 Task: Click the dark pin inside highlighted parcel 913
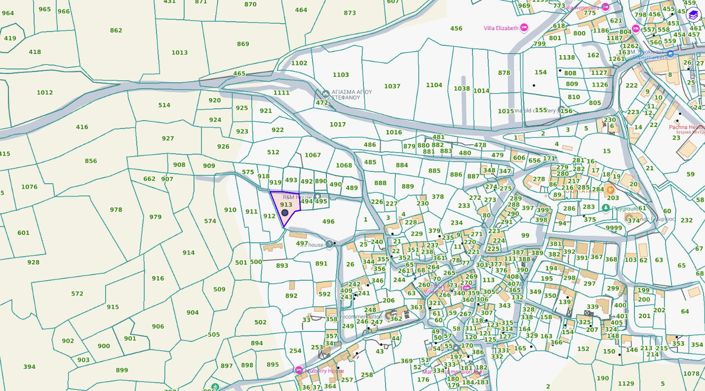click(x=285, y=212)
